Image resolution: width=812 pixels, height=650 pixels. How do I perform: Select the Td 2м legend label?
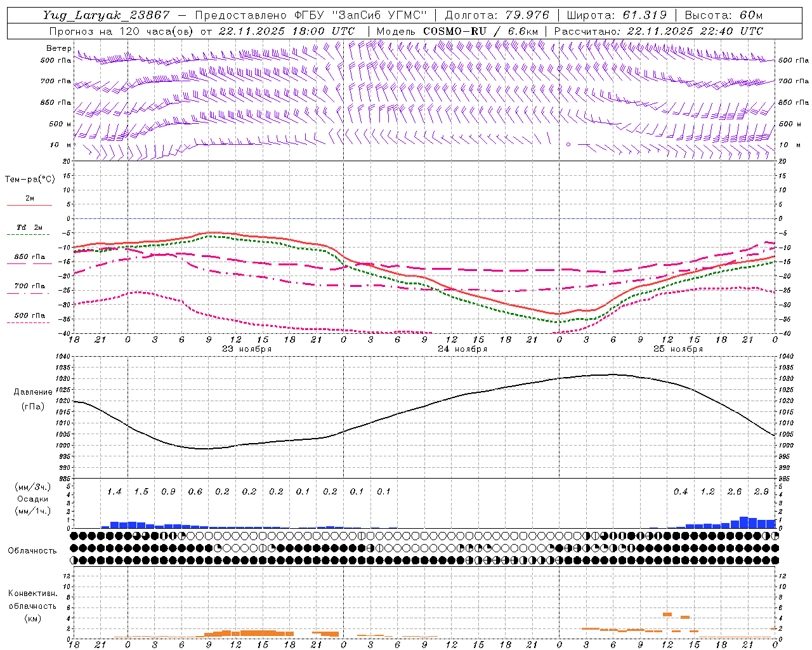(29, 227)
